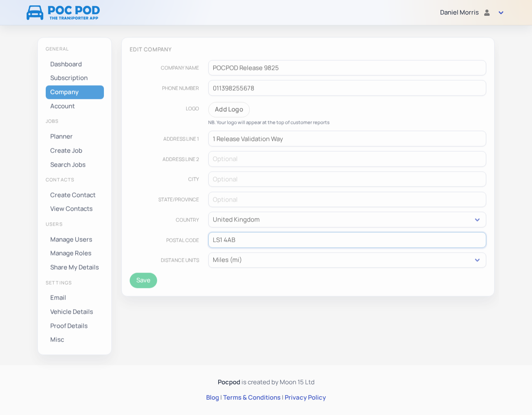Open Account settings
The height and width of the screenshot is (415, 532).
coord(75,106)
